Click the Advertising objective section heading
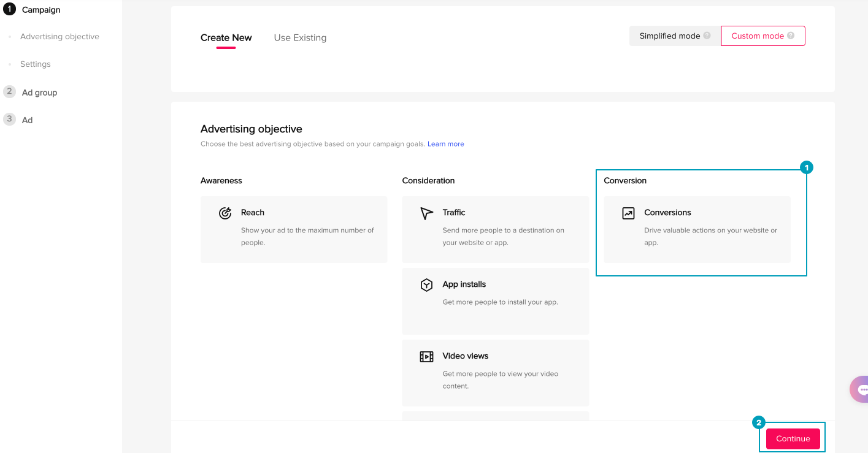Image resolution: width=868 pixels, height=453 pixels. coord(252,129)
